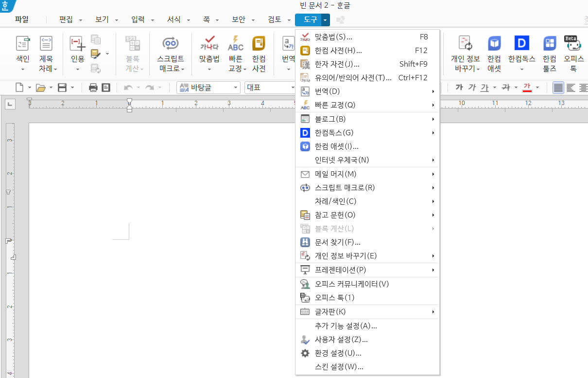The width and height of the screenshot is (588, 378).
Task: Toggle justify alignment button
Action: [558, 88]
